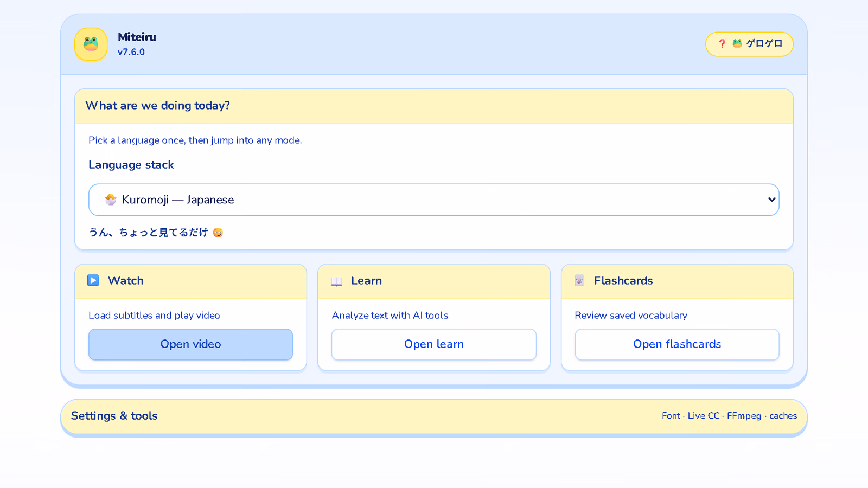The width and height of the screenshot is (868, 488).
Task: Click 'Review saved vocabulary' text
Action: pos(631,316)
